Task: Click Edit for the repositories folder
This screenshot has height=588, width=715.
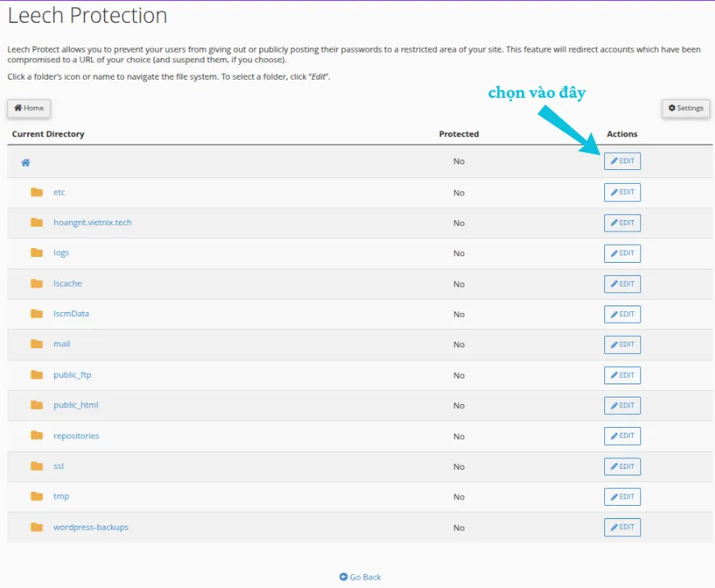Action: [x=622, y=436]
